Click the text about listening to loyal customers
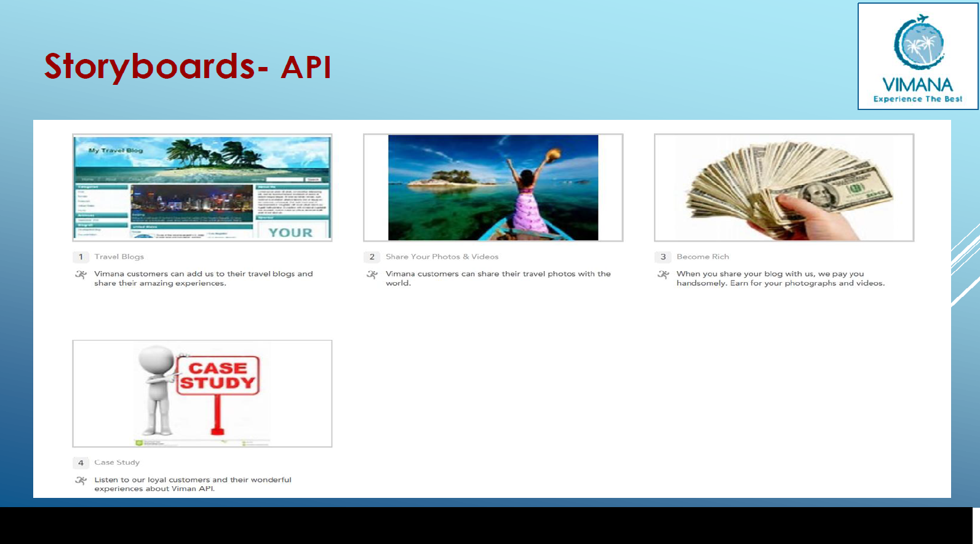 point(193,484)
